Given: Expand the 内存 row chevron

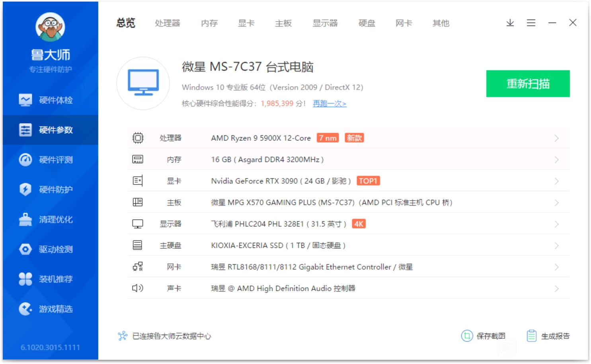Looking at the screenshot, I should tap(556, 160).
